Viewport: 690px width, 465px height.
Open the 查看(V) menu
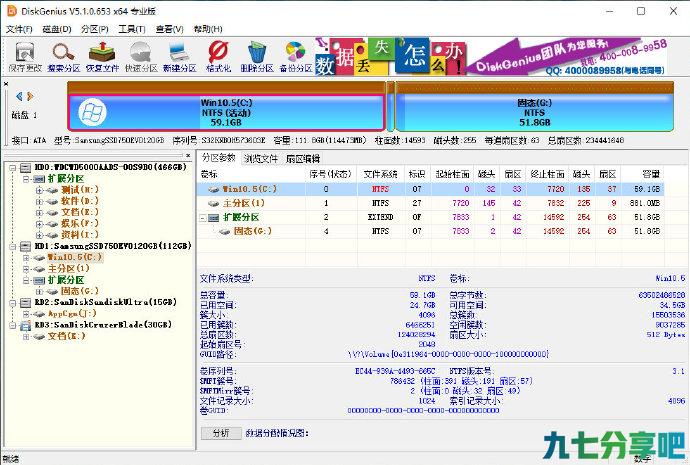169,29
